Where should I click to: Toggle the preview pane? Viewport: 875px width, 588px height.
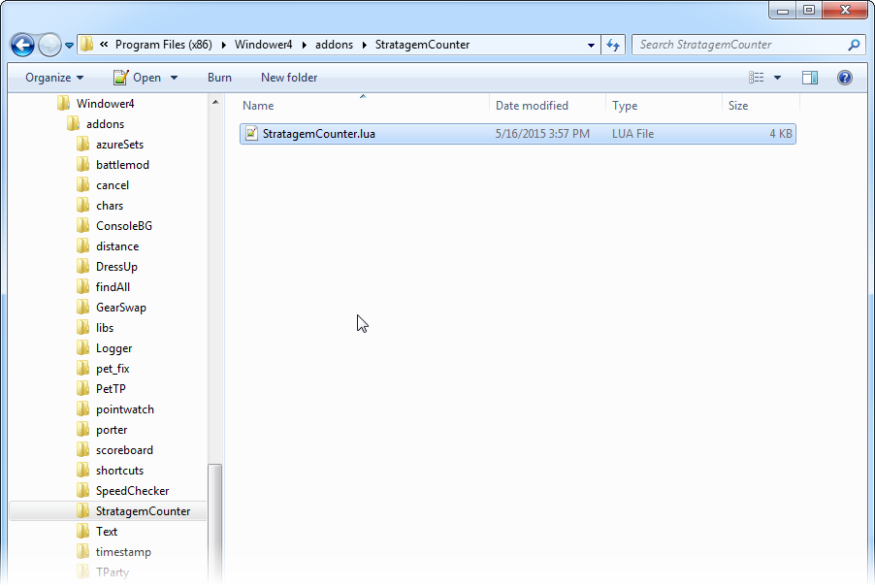tap(810, 78)
